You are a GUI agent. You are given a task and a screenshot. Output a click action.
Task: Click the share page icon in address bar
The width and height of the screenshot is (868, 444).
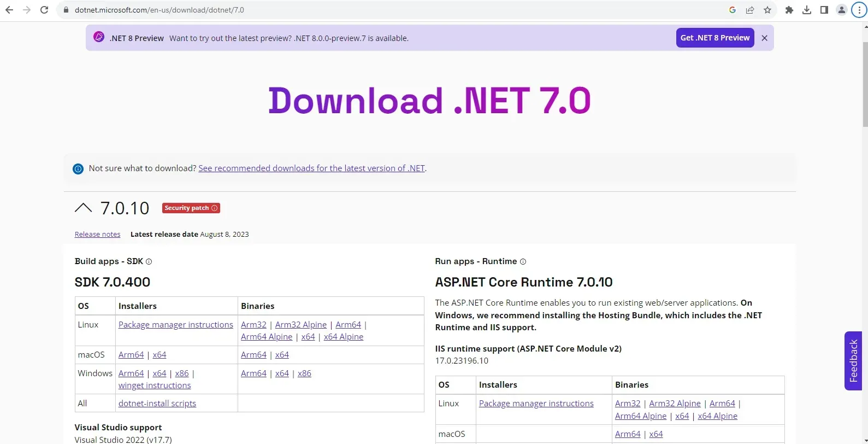click(x=750, y=10)
